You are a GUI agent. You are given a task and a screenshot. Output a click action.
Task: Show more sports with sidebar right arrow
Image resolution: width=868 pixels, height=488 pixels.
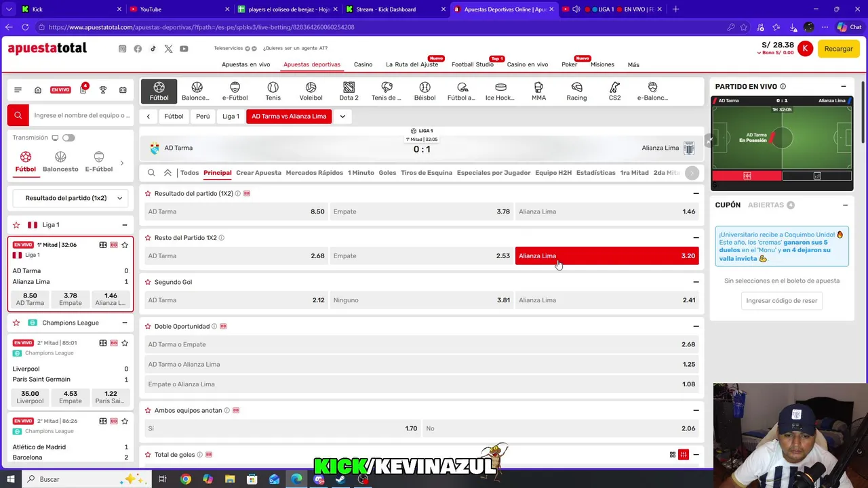(122, 163)
